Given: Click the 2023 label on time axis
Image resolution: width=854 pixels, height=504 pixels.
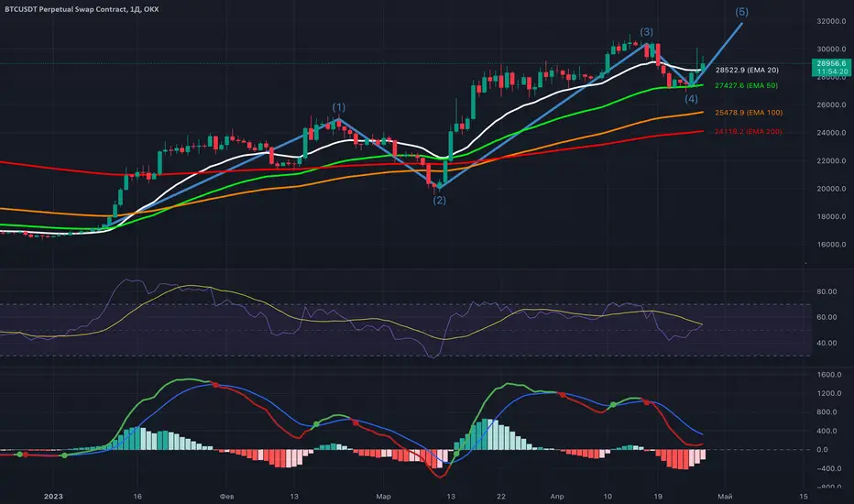Looking at the screenshot, I should (x=53, y=497).
